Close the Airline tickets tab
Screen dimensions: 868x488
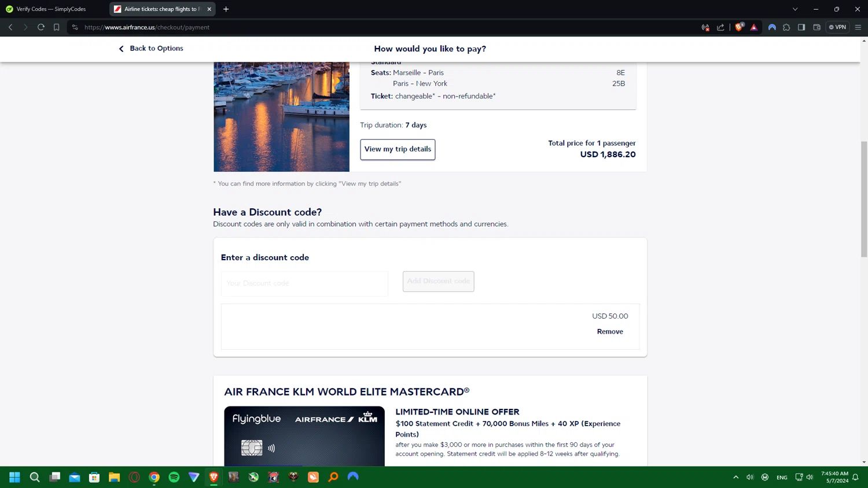(209, 9)
